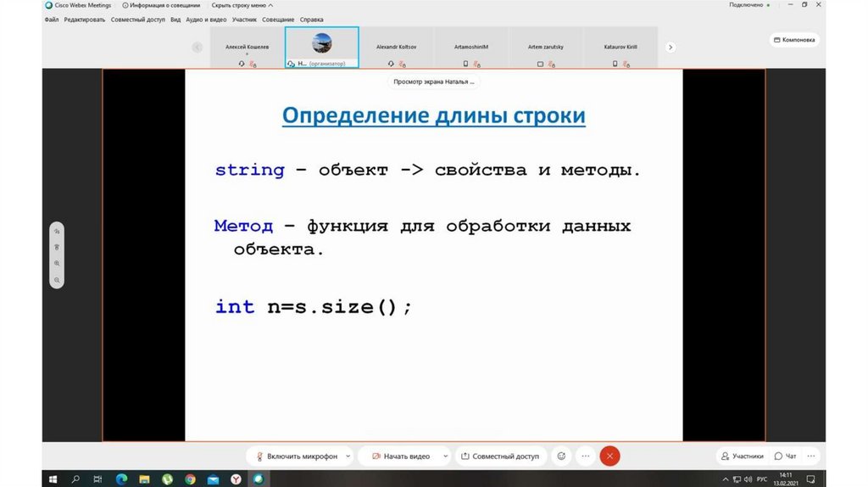Viewport: 868px width, 487px height.
Task: Open the Совместный доступ menu in menu bar
Action: tap(138, 20)
